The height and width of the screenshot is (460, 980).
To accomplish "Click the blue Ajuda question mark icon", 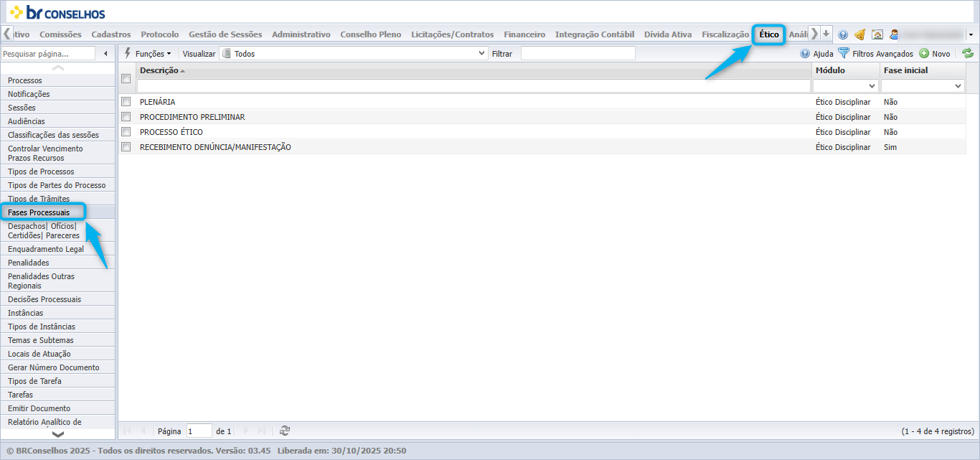I will [x=805, y=53].
